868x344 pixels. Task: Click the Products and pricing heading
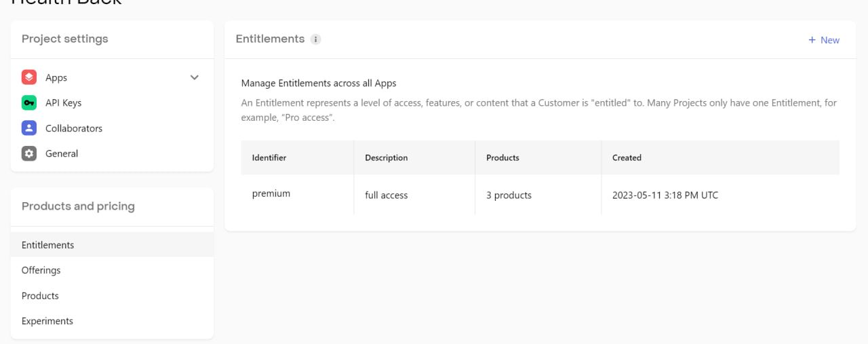tap(78, 206)
